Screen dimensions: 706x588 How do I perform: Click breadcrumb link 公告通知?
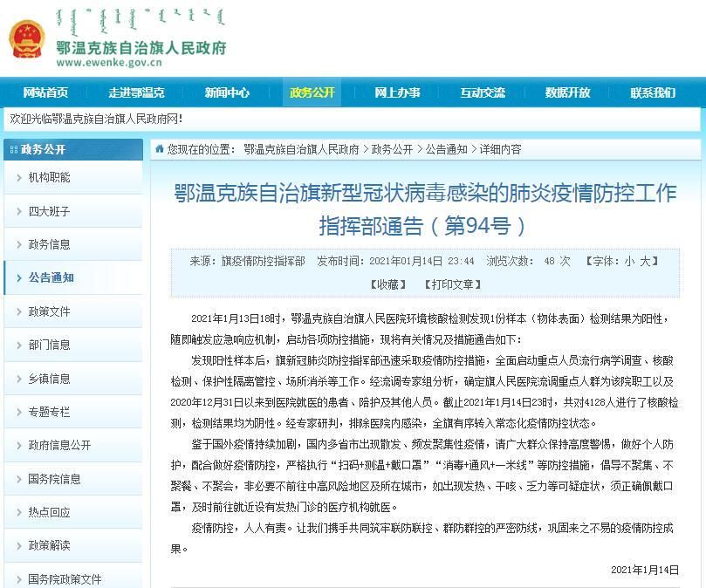446,149
